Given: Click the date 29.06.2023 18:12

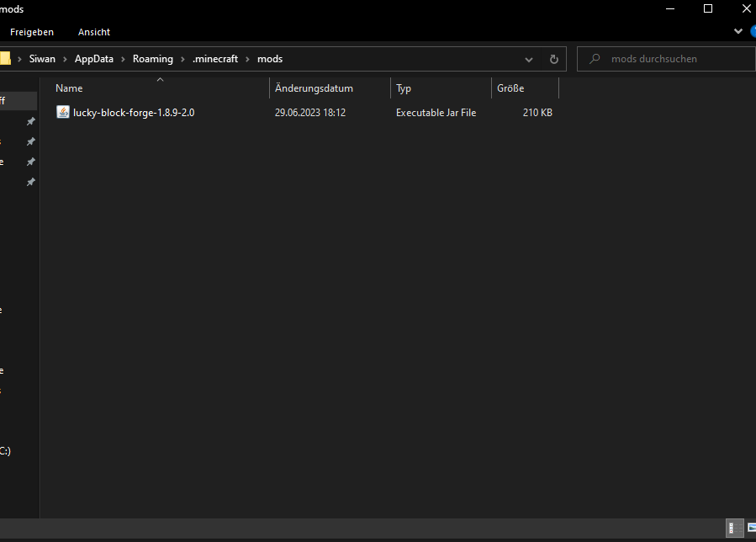Looking at the screenshot, I should (310, 113).
